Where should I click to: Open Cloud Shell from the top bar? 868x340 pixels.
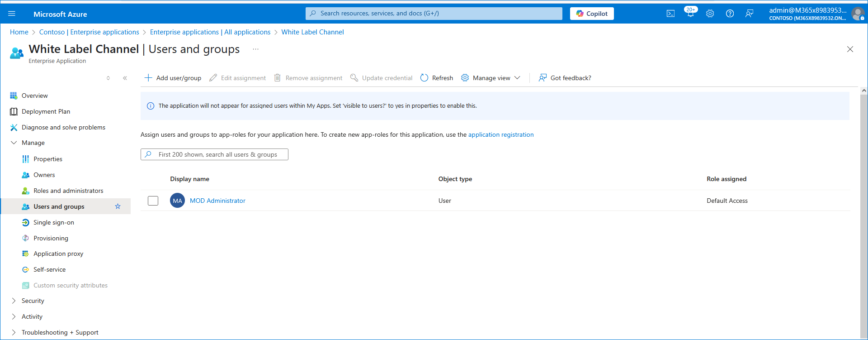click(670, 14)
